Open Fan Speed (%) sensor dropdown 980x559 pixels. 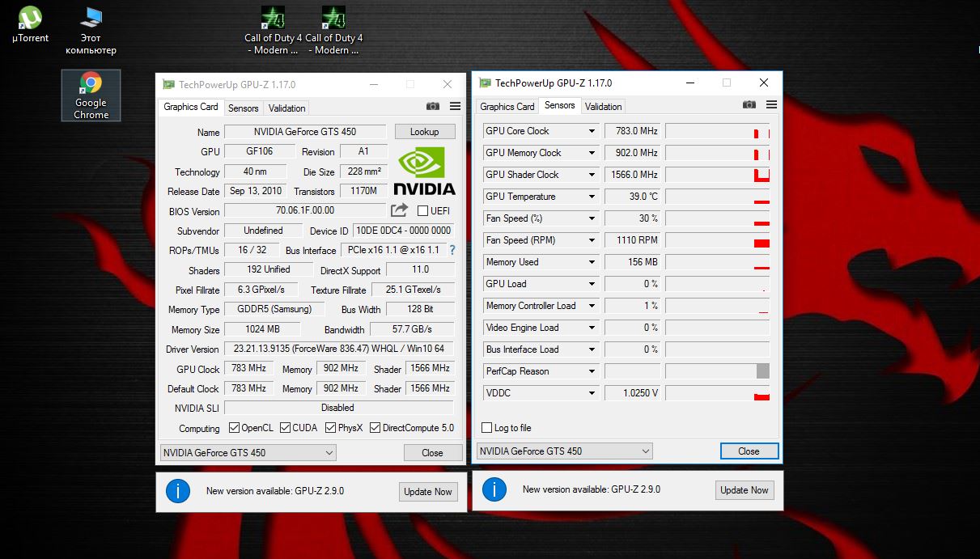(x=592, y=218)
